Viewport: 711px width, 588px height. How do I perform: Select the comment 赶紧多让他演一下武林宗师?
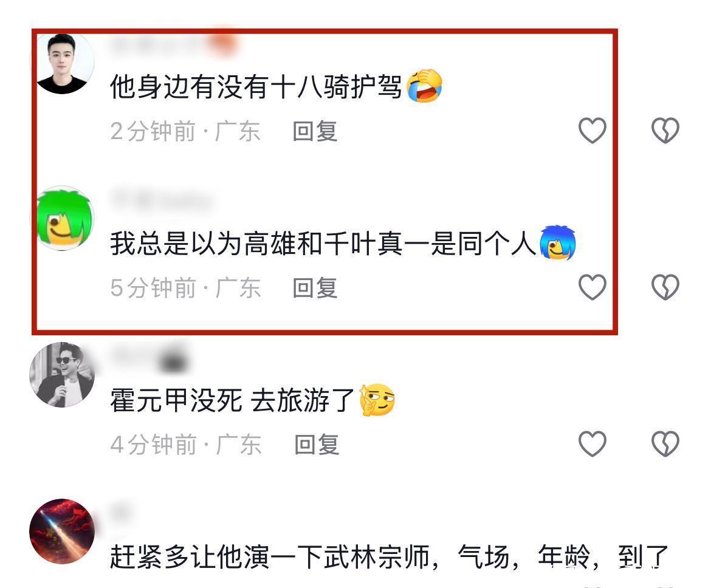pyautogui.click(x=390, y=557)
